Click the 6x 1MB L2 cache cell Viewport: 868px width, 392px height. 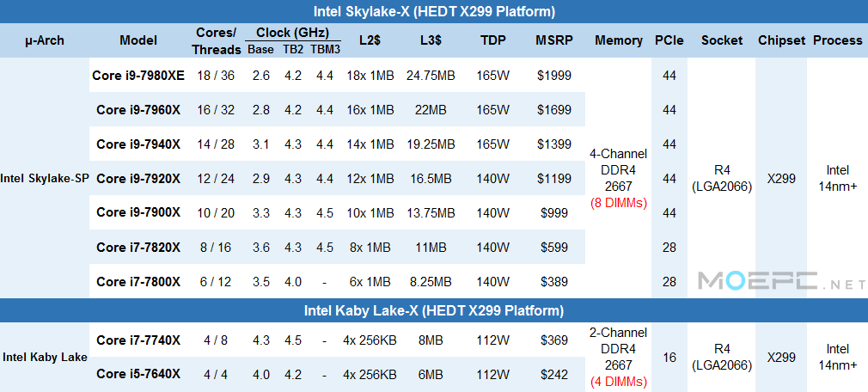coord(370,281)
